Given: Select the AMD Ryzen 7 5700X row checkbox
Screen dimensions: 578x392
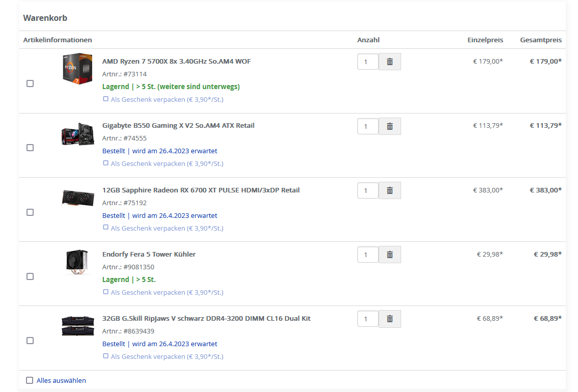Looking at the screenshot, I should [30, 83].
